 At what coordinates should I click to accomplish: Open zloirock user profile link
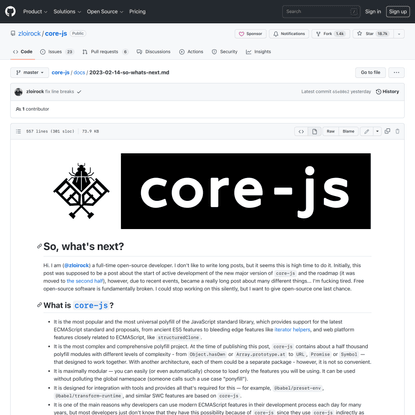point(29,34)
